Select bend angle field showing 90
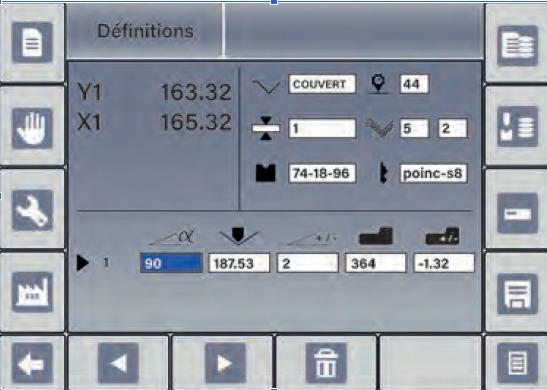Image resolution: width=547 pixels, height=390 pixels. coord(171,263)
